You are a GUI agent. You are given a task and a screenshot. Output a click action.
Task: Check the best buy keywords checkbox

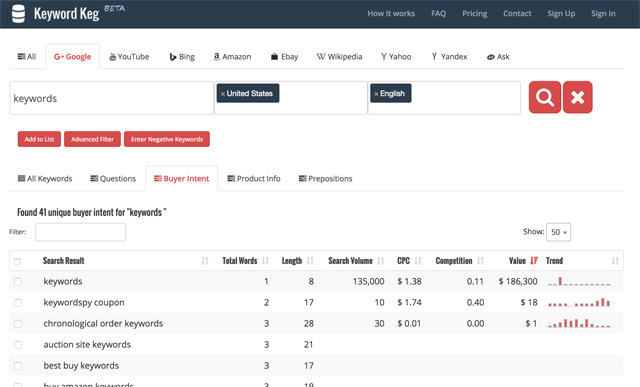click(x=18, y=366)
